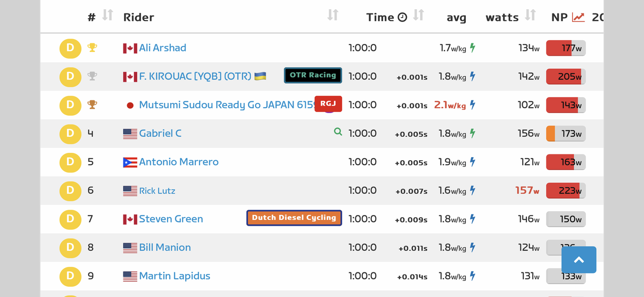Click the bronze trophy for Mutsumi Sudou
Image resolution: width=644 pixels, height=297 pixels.
point(92,105)
